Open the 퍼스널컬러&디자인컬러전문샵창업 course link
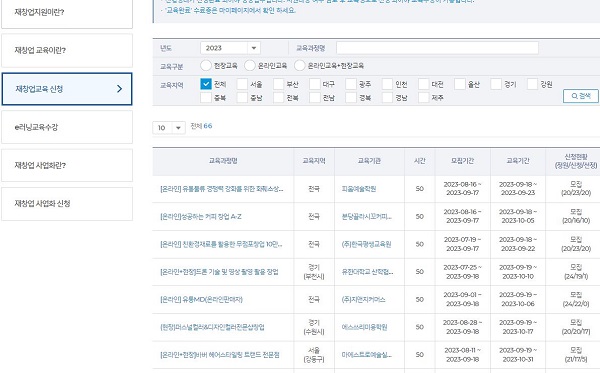The height and width of the screenshot is (373, 600). [212, 327]
